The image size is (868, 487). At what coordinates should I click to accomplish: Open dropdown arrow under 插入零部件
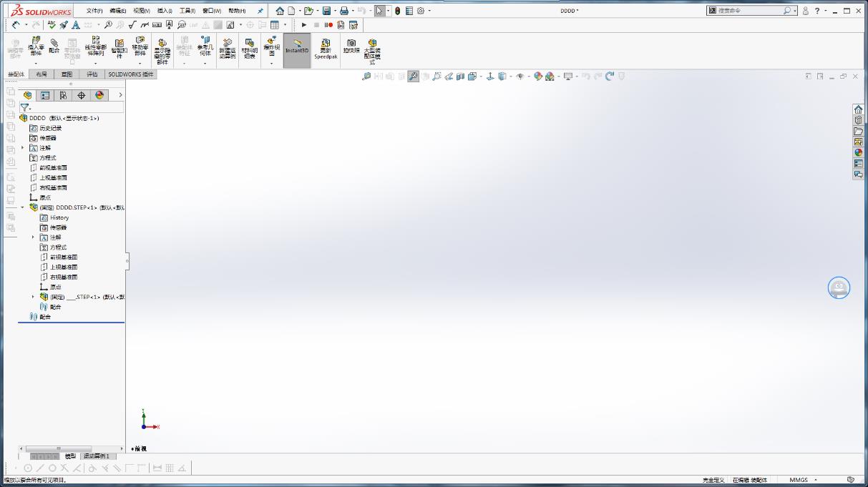click(36, 64)
